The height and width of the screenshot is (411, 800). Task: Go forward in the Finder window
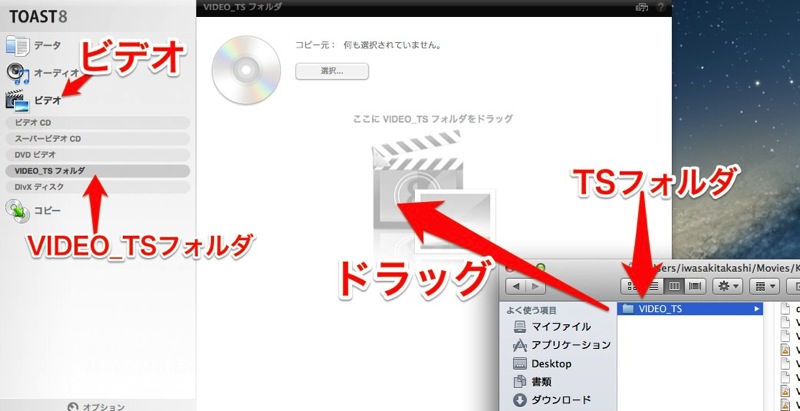(x=535, y=287)
